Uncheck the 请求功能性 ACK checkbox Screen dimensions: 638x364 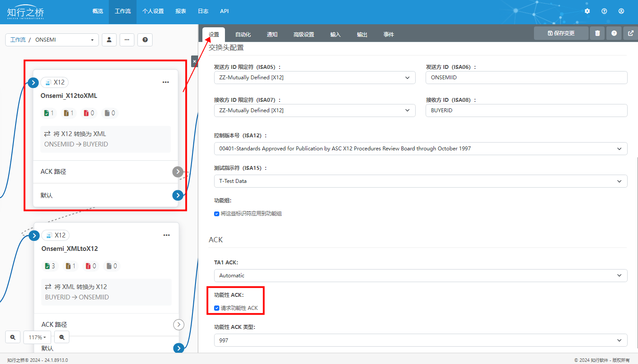[x=217, y=308]
